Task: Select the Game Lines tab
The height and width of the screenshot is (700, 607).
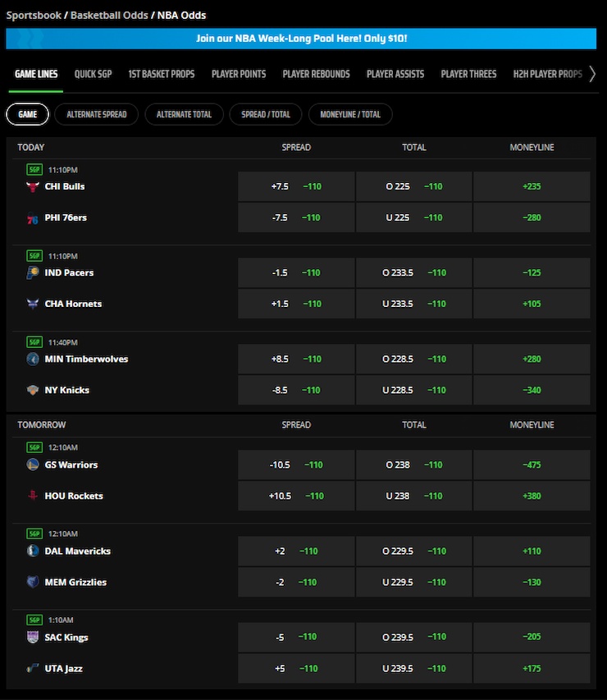Action: [36, 74]
